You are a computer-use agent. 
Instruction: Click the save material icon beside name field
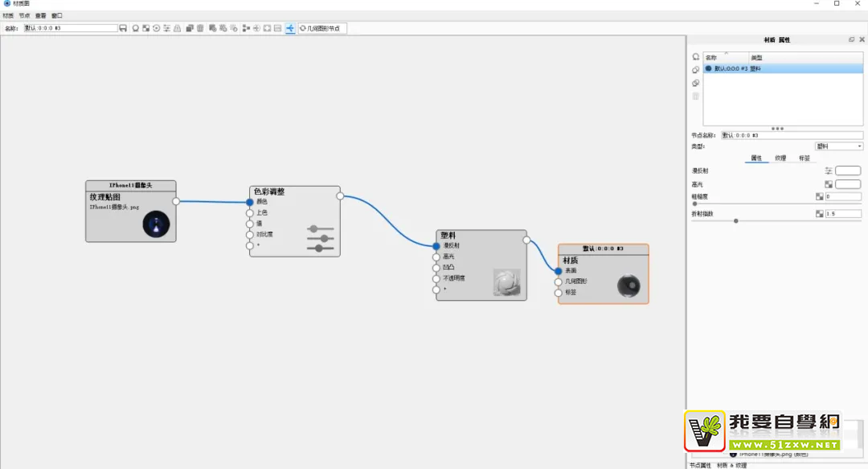click(123, 28)
